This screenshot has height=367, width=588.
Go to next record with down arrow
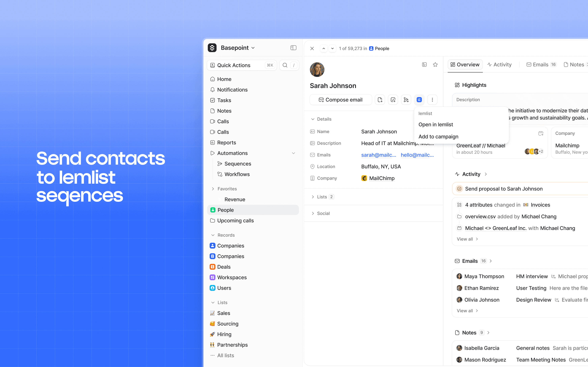coord(332,48)
